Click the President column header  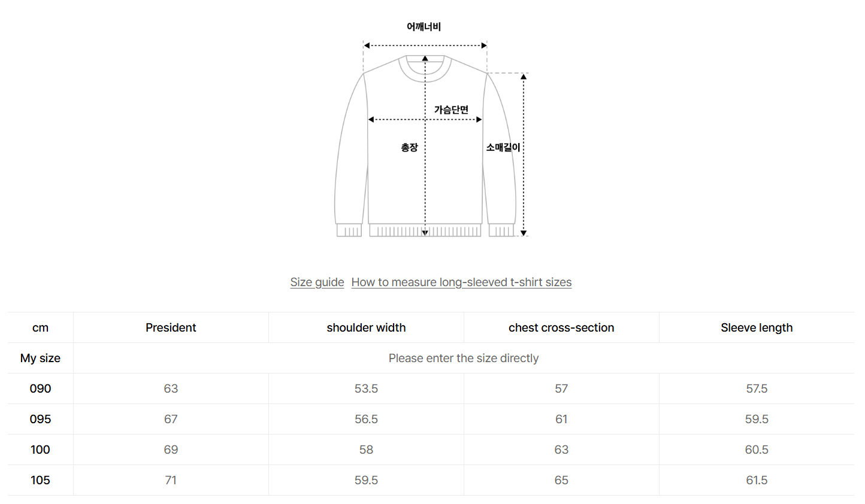point(171,327)
